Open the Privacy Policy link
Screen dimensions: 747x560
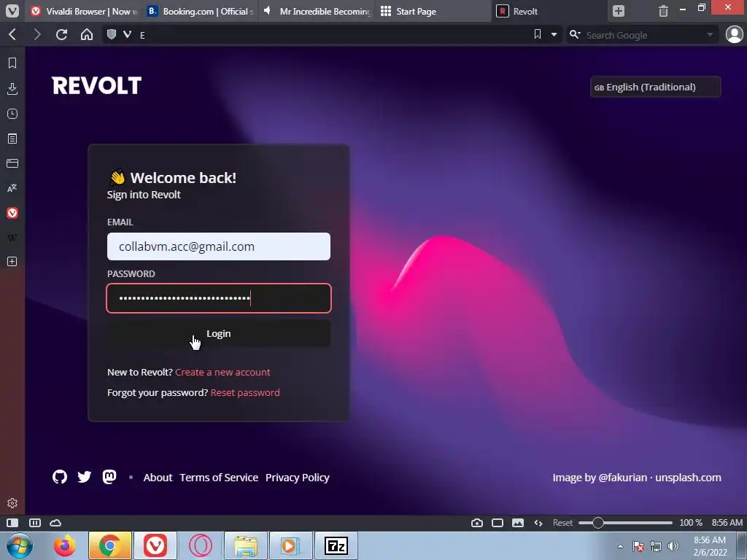pos(298,478)
